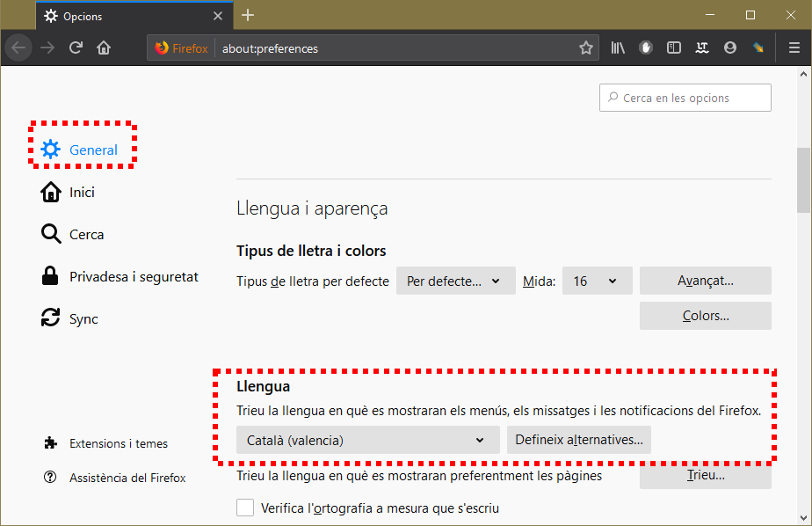
Task: Open the hamburger application menu
Action: click(794, 48)
